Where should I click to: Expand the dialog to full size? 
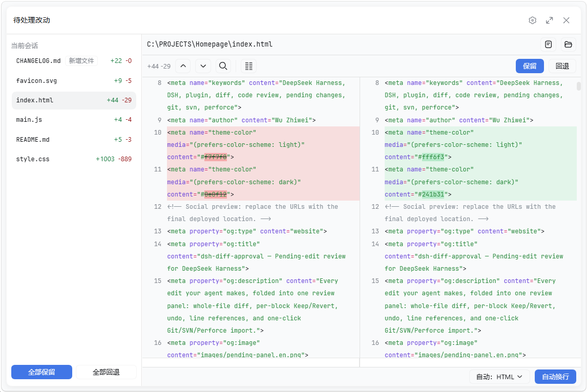[x=549, y=20]
